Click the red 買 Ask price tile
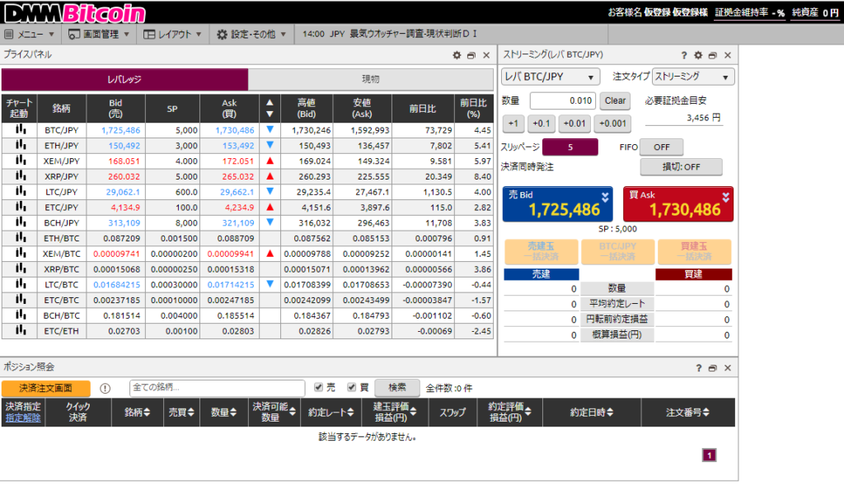Image resolution: width=844 pixels, height=504 pixels. click(678, 203)
